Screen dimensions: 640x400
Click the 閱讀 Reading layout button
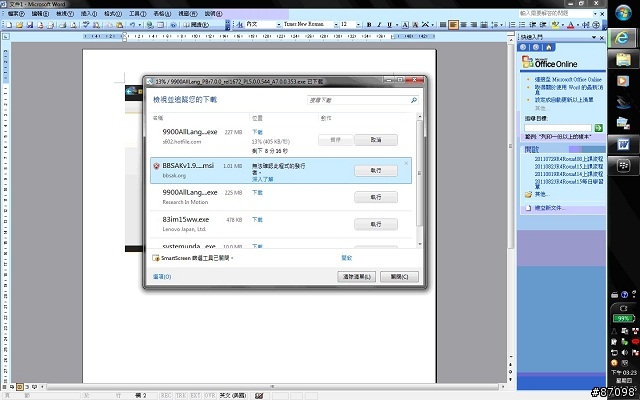[x=196, y=25]
